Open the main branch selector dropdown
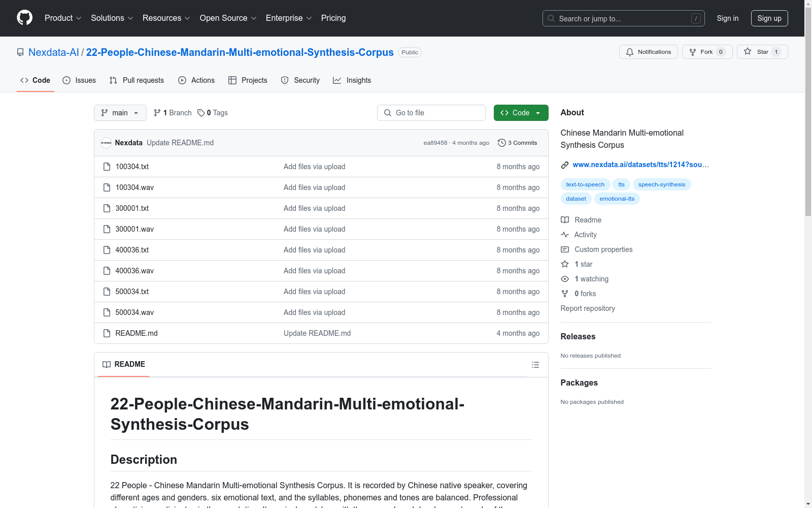812x508 pixels. click(120, 113)
